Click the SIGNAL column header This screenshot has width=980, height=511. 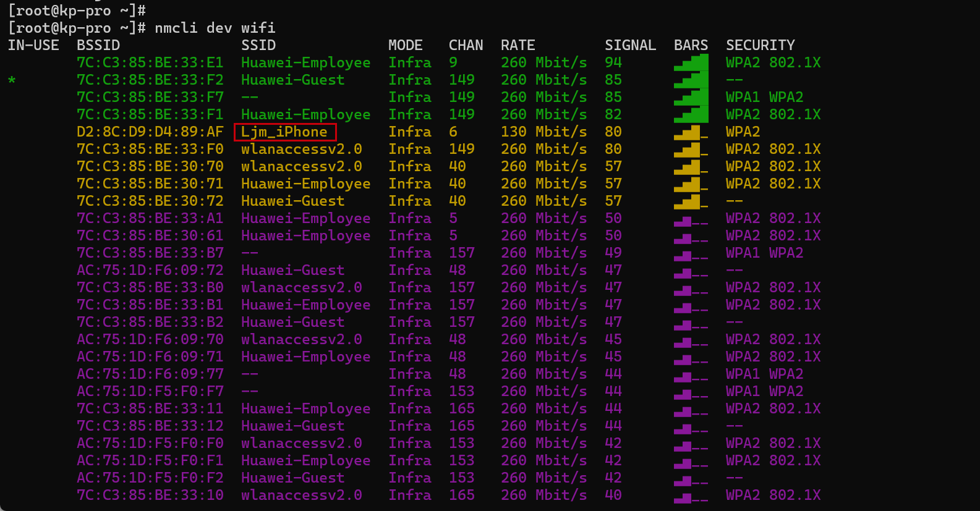(631, 45)
